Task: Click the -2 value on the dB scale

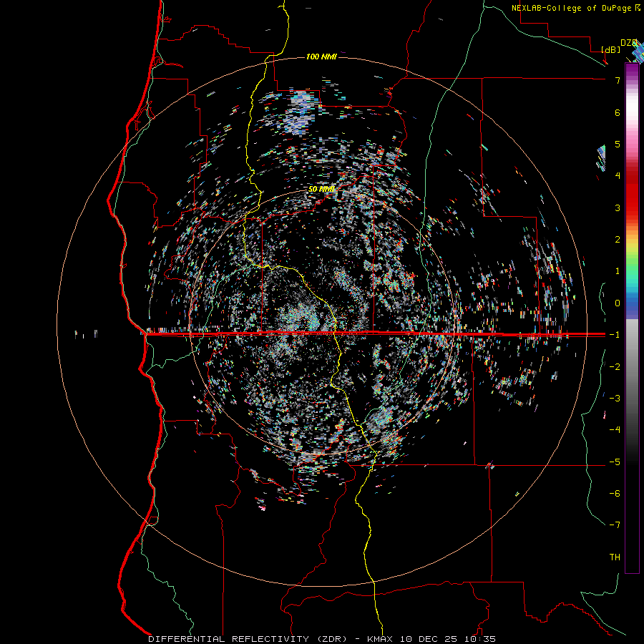Action: pos(615,367)
